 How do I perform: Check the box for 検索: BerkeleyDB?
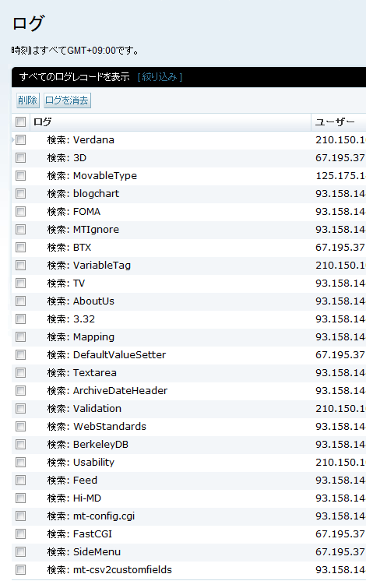tap(20, 445)
